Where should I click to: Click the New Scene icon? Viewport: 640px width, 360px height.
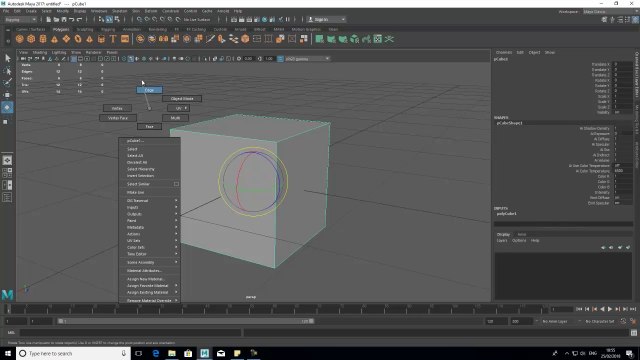click(49, 20)
